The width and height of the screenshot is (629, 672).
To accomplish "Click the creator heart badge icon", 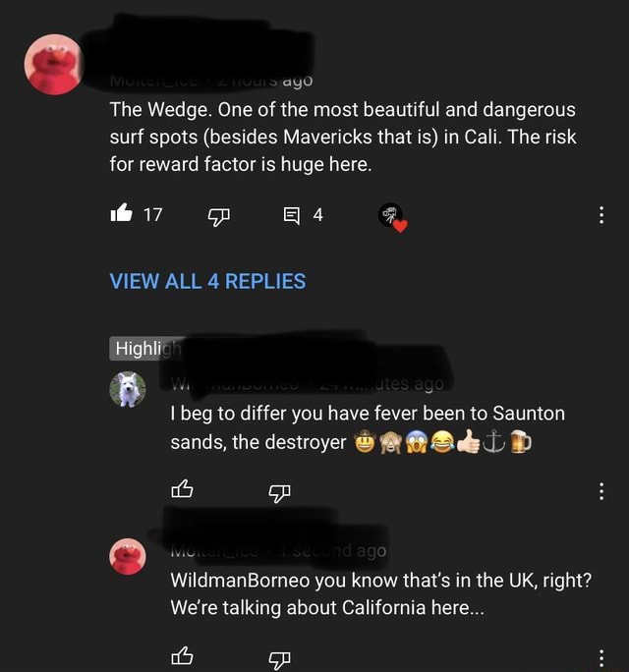I will [x=393, y=217].
